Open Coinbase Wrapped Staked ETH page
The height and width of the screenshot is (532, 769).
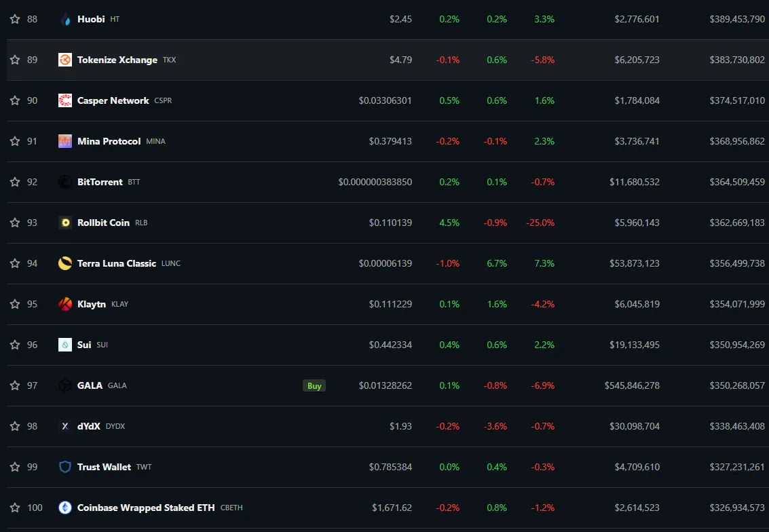[x=146, y=508]
